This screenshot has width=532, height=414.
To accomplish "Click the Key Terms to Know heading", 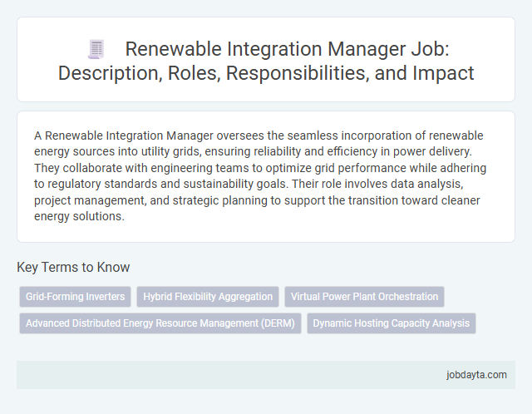I will click(x=73, y=267).
